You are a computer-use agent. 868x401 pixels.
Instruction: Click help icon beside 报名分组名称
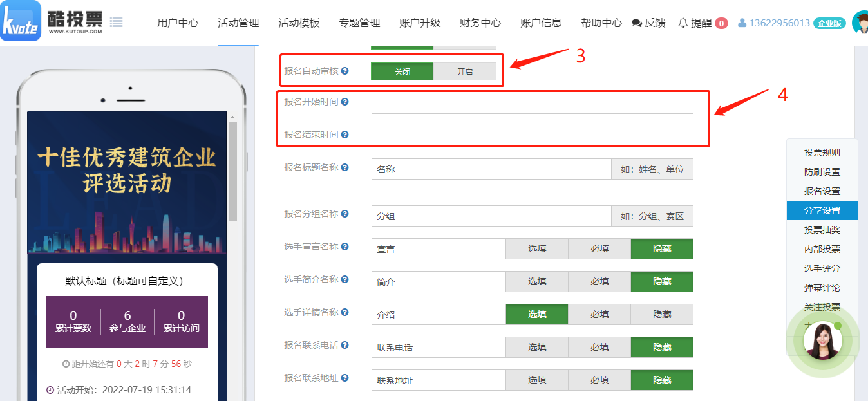click(x=345, y=214)
